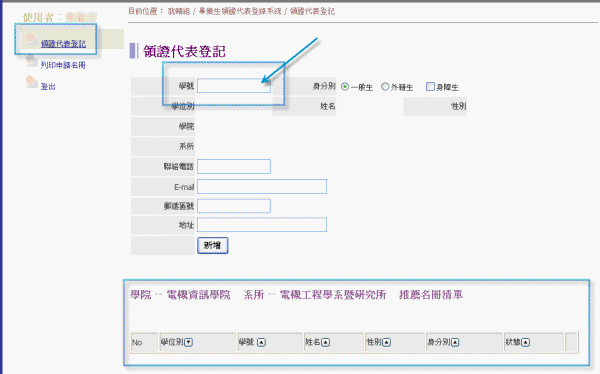Open 列印申請名冊 in the sidebar
This screenshot has height=374, width=600.
(x=63, y=65)
